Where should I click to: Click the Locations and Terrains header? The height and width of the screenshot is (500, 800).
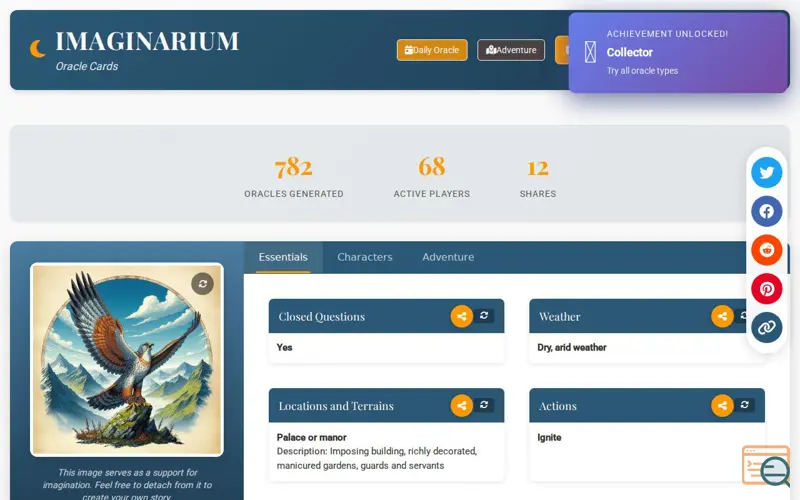point(386,406)
